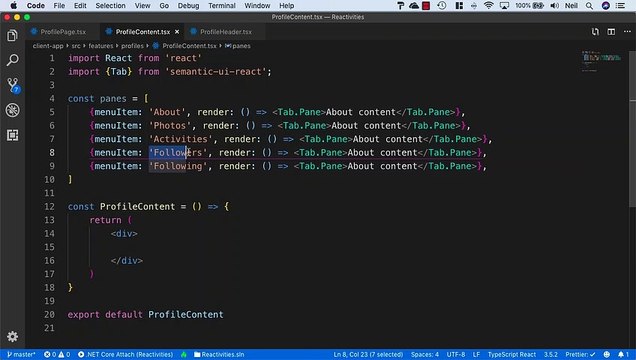The height and width of the screenshot is (360, 636).
Task: Click client-app in the breadcrumb
Action: 48,46
